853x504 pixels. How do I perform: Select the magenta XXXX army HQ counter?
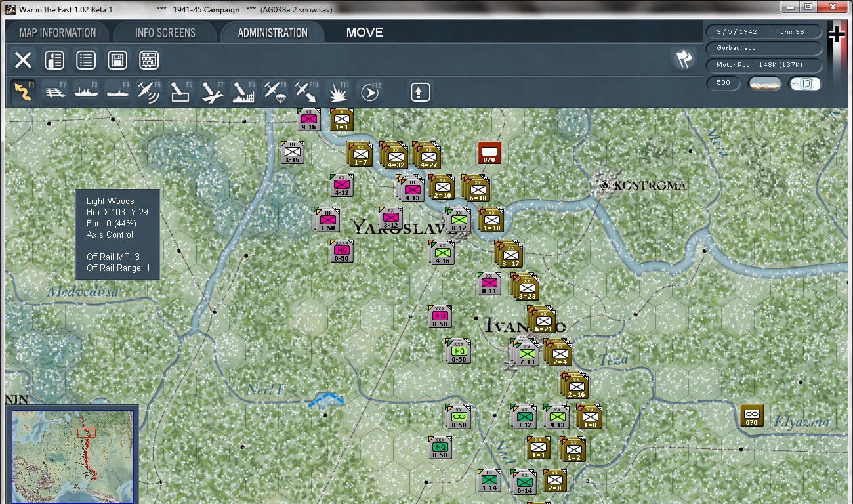click(342, 251)
